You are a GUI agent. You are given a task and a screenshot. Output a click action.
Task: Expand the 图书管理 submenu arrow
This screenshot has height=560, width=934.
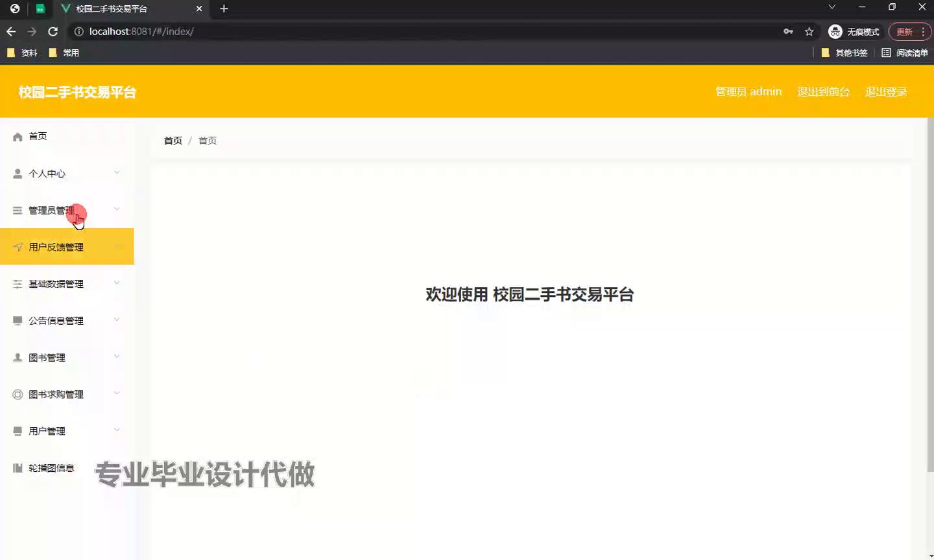pyautogui.click(x=117, y=356)
